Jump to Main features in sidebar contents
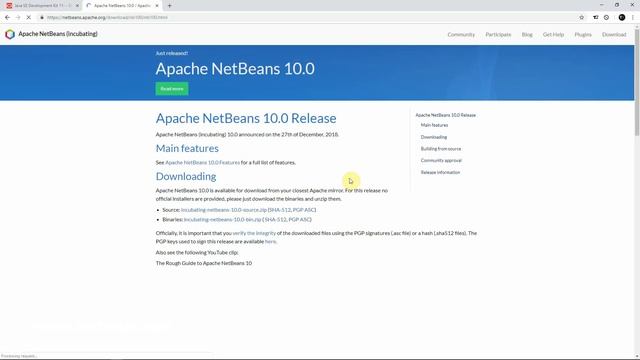640x360 pixels. pyautogui.click(x=434, y=125)
